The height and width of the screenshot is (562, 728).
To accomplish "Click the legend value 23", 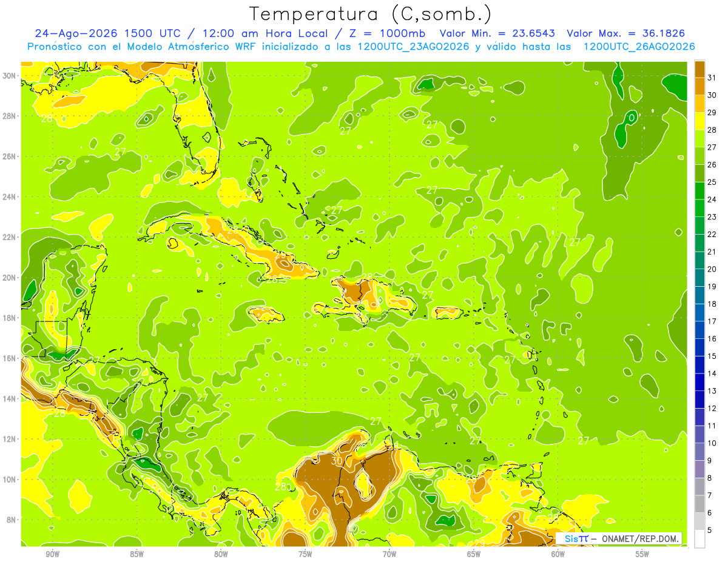I will point(712,217).
